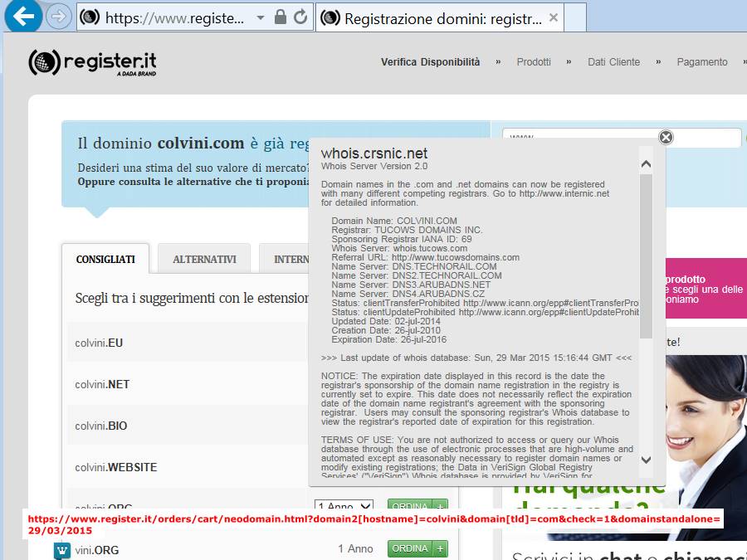The image size is (747, 560).
Task: Click the whois popup scroll-down arrow
Action: [646, 460]
